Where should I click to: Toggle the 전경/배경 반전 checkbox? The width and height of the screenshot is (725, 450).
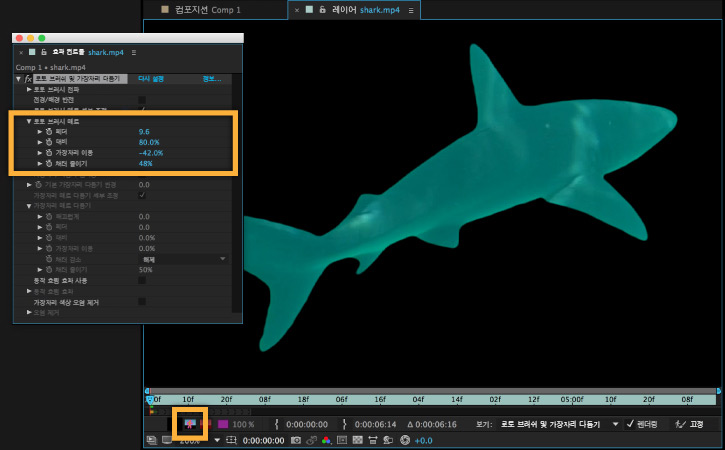(142, 100)
